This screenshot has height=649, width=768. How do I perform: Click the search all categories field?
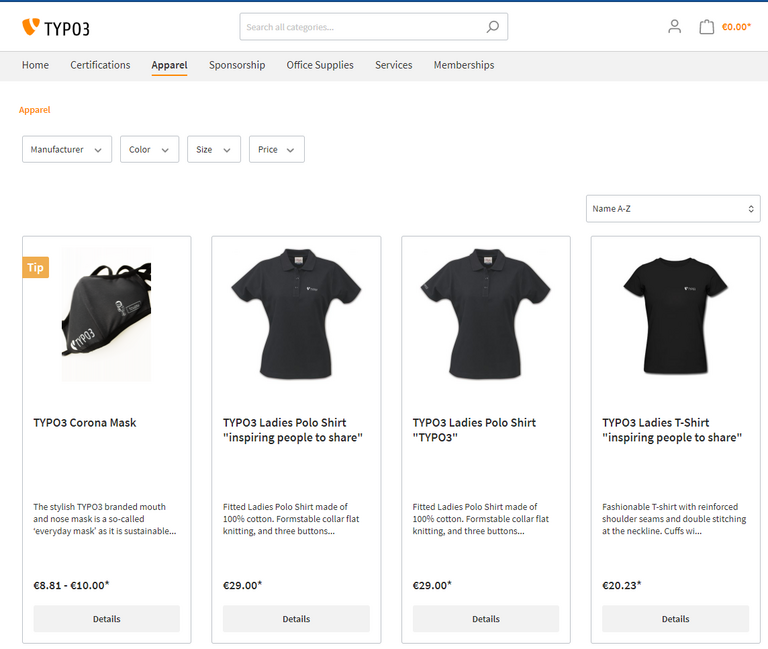pyautogui.click(x=360, y=27)
